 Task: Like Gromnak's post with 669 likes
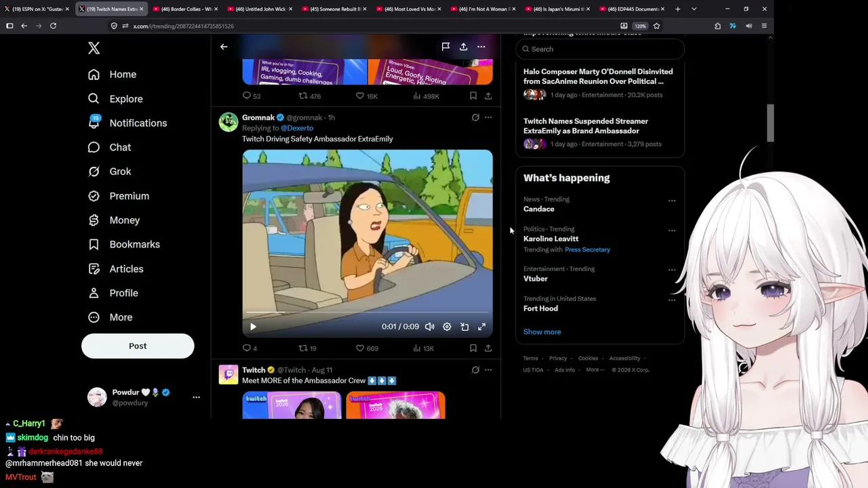(367, 348)
